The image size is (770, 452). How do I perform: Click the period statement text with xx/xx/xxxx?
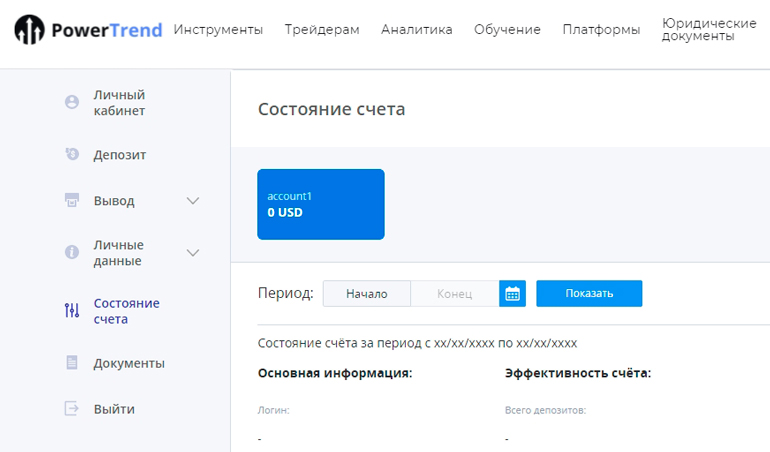417,343
